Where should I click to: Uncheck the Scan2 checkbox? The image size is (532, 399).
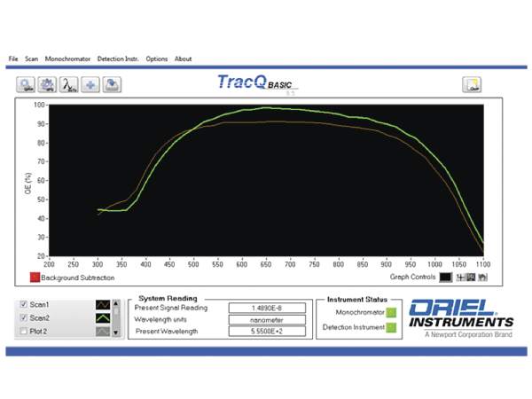coord(22,317)
